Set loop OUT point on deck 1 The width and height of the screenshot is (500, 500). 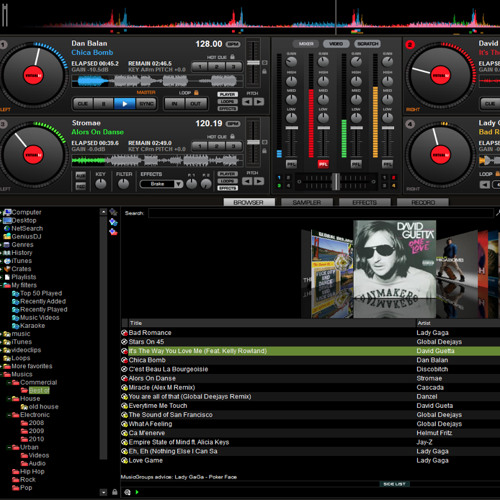tap(196, 104)
